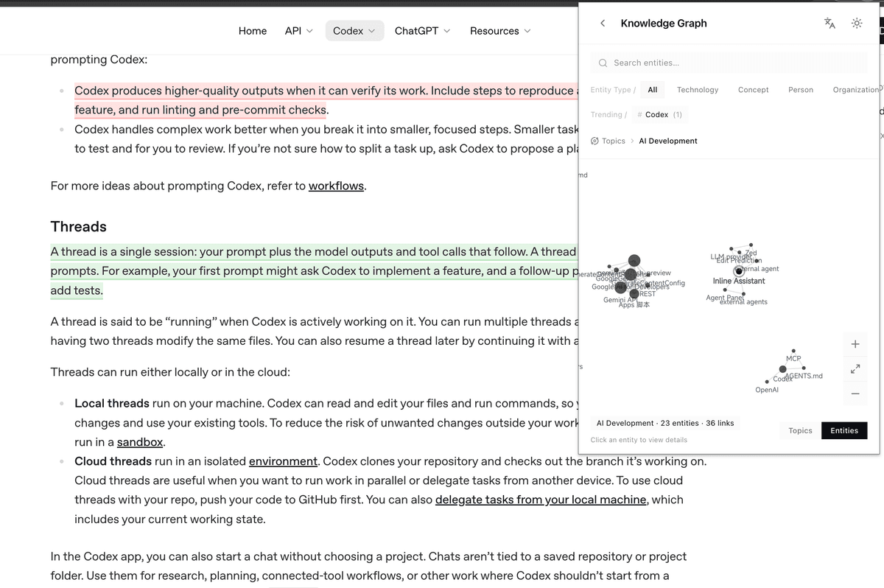Filter entities by Person
The image size is (884, 588).
[801, 90]
